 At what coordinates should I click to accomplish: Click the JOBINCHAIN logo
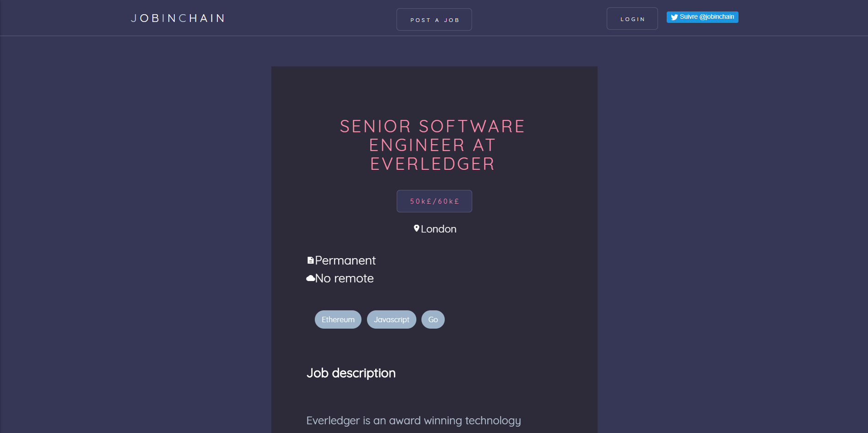click(x=178, y=18)
